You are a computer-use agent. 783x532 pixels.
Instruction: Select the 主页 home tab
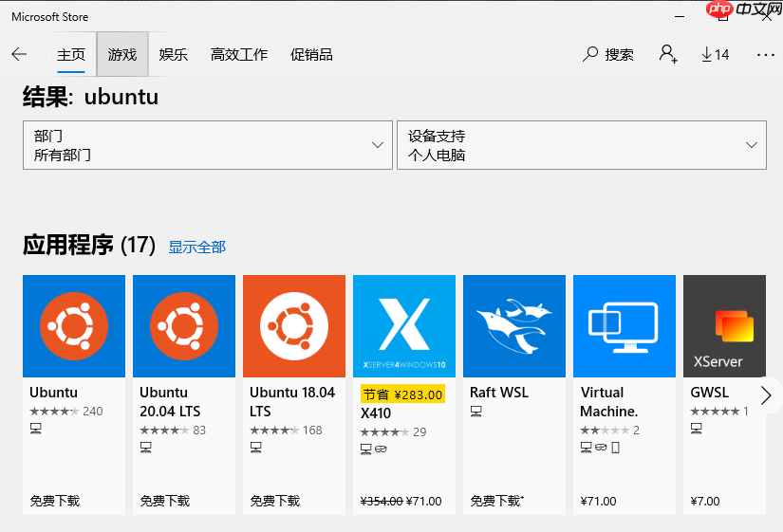pos(71,54)
